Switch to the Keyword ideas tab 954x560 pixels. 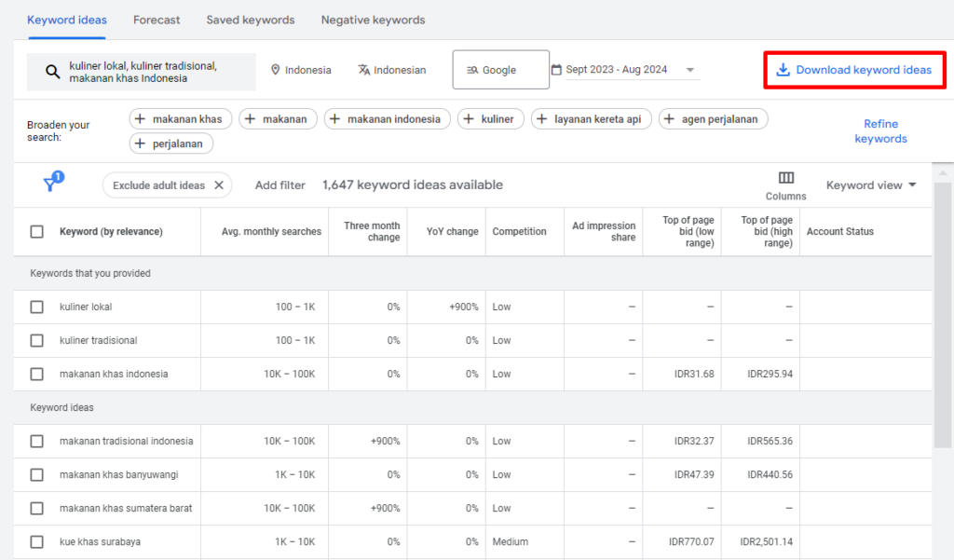click(x=67, y=20)
